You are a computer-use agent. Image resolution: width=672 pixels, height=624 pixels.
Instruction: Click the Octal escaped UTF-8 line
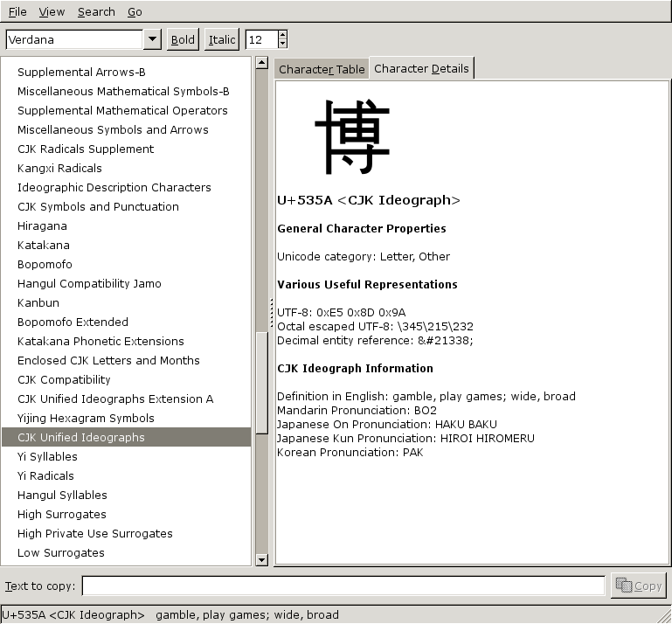[x=375, y=327]
